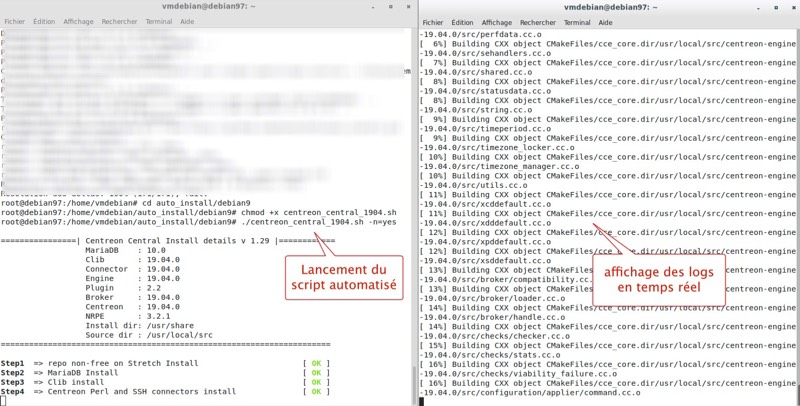Open Fichier menu in right terminal
800x406 pixels.
pos(433,21)
